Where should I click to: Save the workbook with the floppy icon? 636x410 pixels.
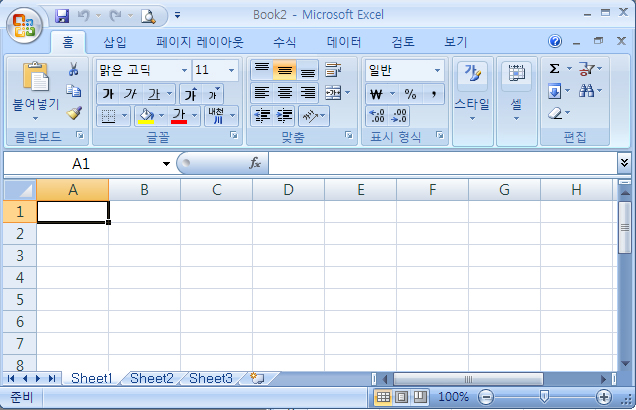click(x=62, y=16)
